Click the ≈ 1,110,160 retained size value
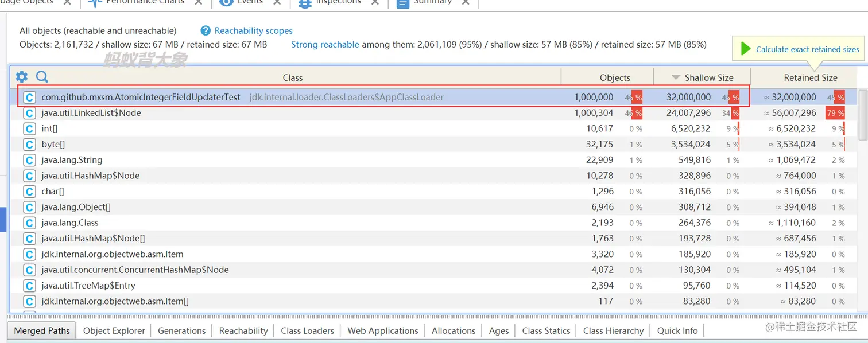Viewport: 868px width, 343px height. (792, 223)
